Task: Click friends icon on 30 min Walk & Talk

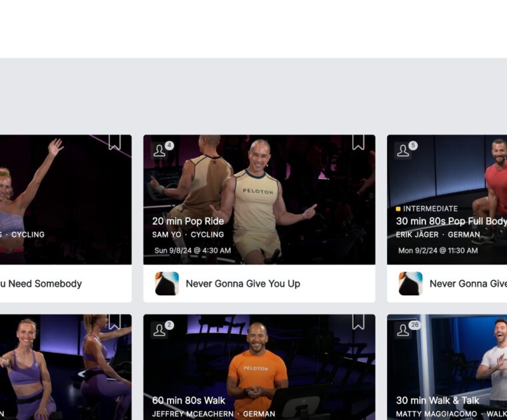Action: (x=403, y=330)
